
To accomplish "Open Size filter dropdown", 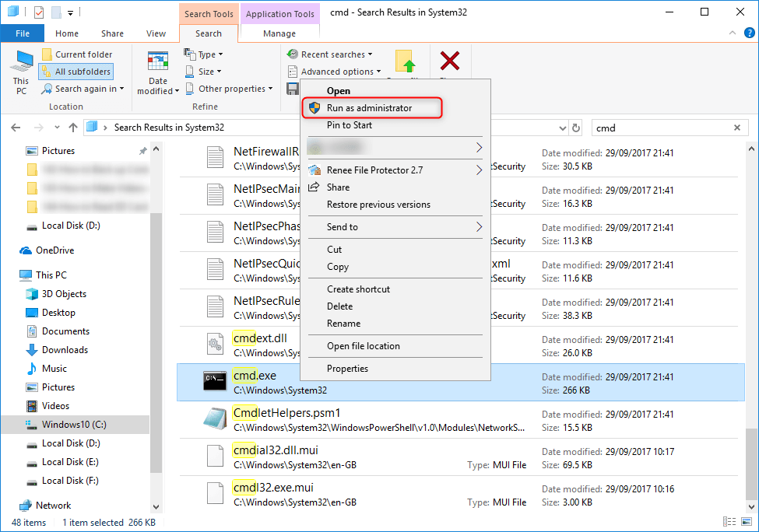I will pos(203,72).
